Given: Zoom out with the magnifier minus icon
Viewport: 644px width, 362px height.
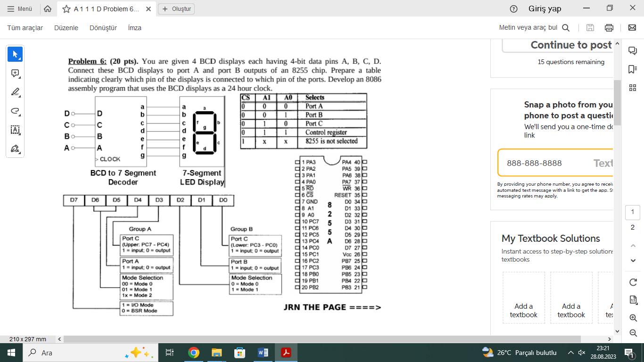Looking at the screenshot, I should 633,333.
